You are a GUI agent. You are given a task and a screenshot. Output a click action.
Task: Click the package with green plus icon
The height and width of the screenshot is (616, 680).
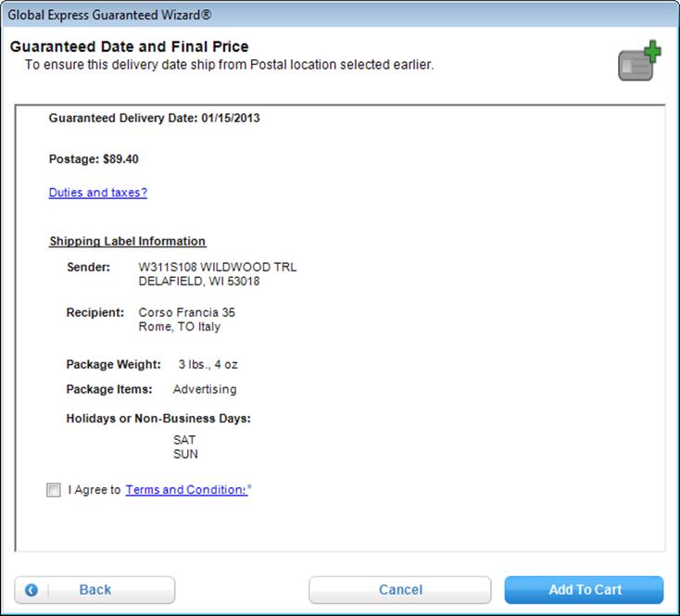(639, 61)
